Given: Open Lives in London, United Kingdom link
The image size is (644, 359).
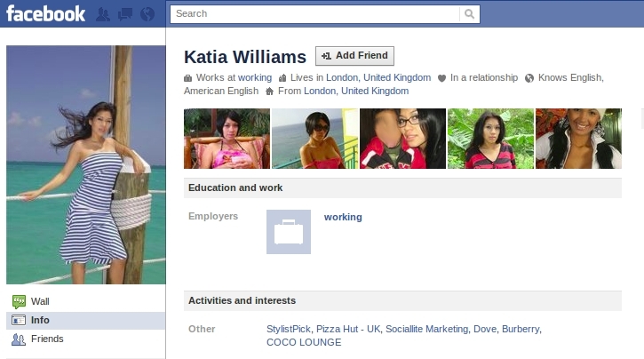Looking at the screenshot, I should pos(378,77).
